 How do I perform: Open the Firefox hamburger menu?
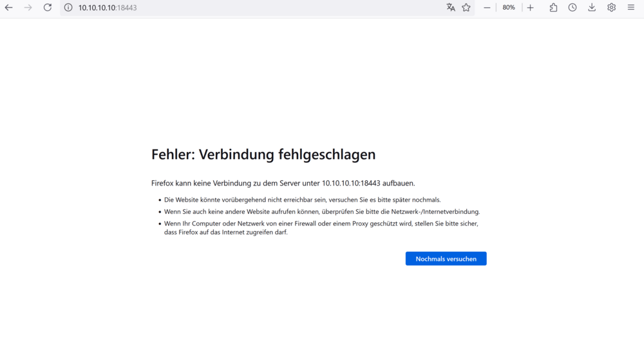click(x=631, y=8)
